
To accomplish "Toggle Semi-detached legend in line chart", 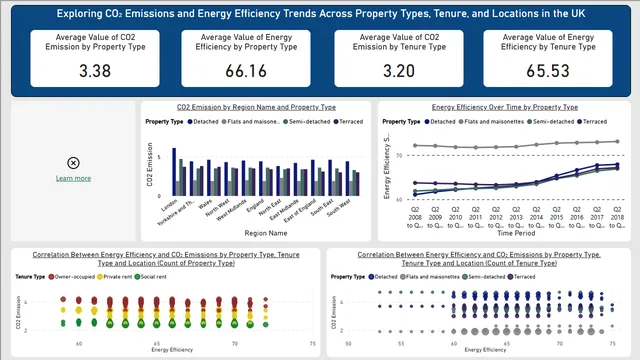I will 550,122.
